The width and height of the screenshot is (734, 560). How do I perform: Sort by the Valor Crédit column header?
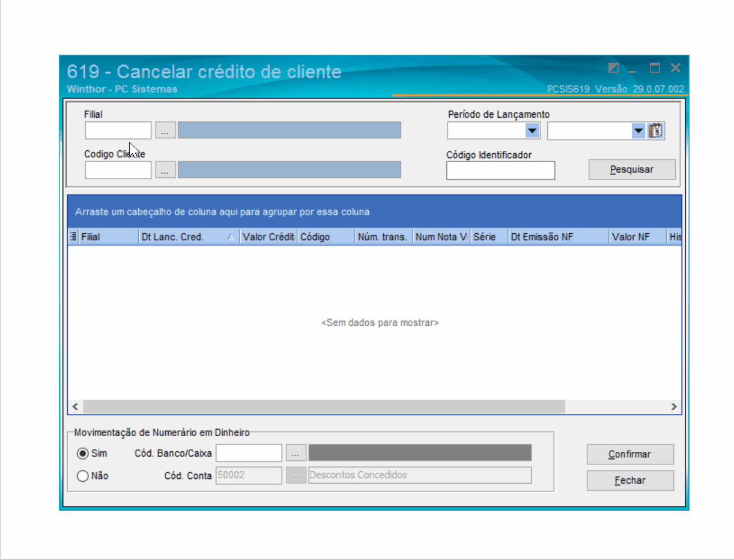268,237
